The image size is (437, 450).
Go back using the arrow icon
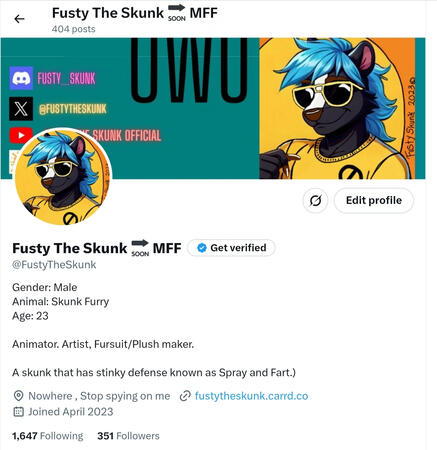19,19
